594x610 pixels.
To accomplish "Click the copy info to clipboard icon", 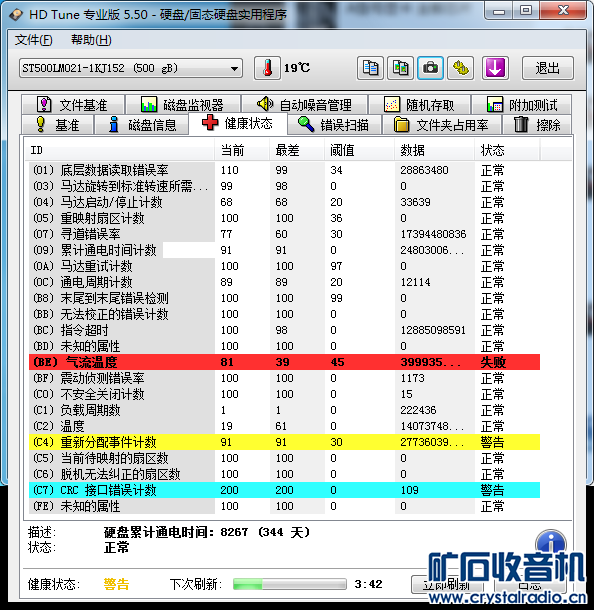I will (x=370, y=68).
